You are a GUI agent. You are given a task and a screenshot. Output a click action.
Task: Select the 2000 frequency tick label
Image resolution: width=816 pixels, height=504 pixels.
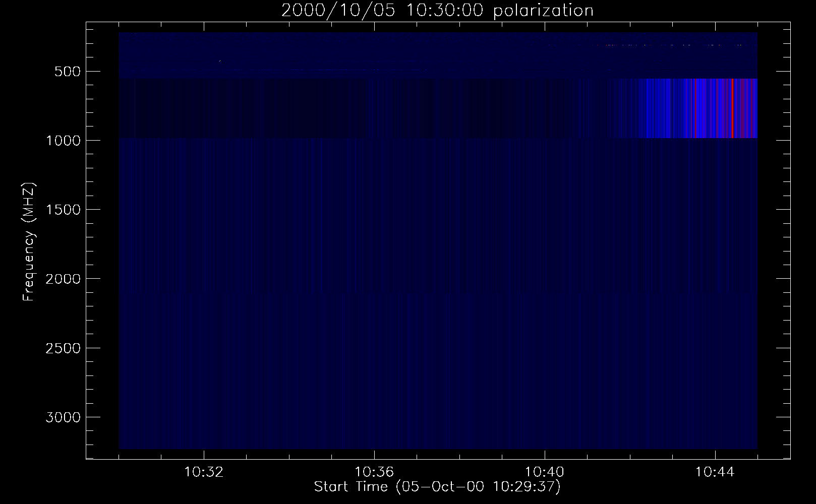coord(63,279)
